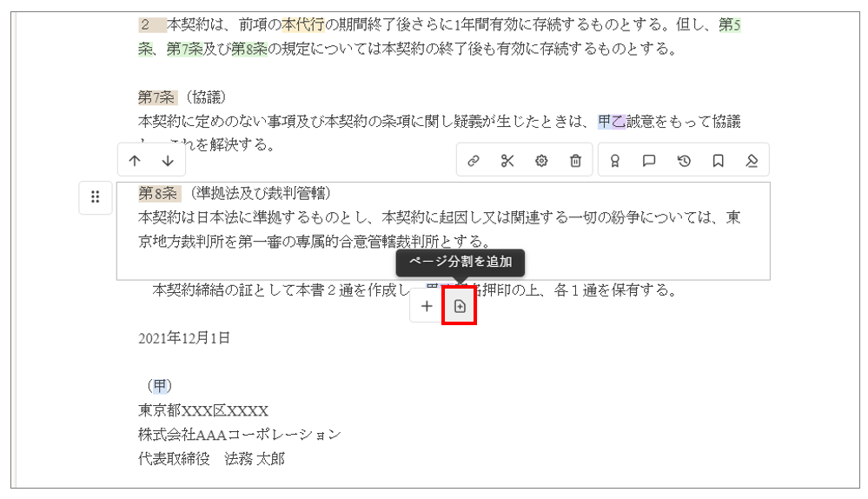The width and height of the screenshot is (868, 499).
Task: Click the 株式会社AAAコーポレーション line
Action: (x=239, y=434)
